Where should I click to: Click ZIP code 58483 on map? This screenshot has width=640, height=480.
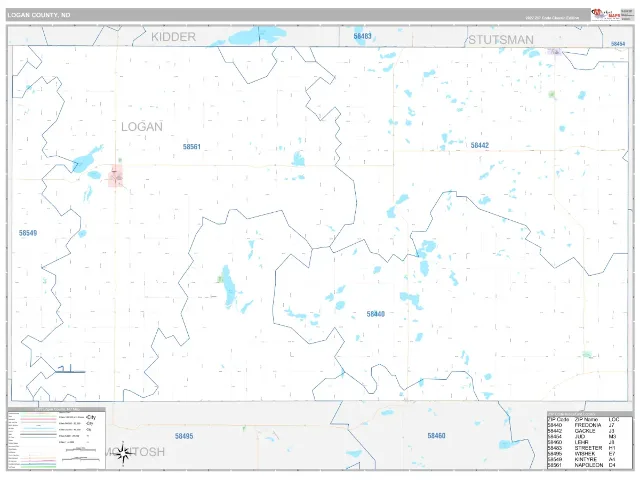coord(362,36)
